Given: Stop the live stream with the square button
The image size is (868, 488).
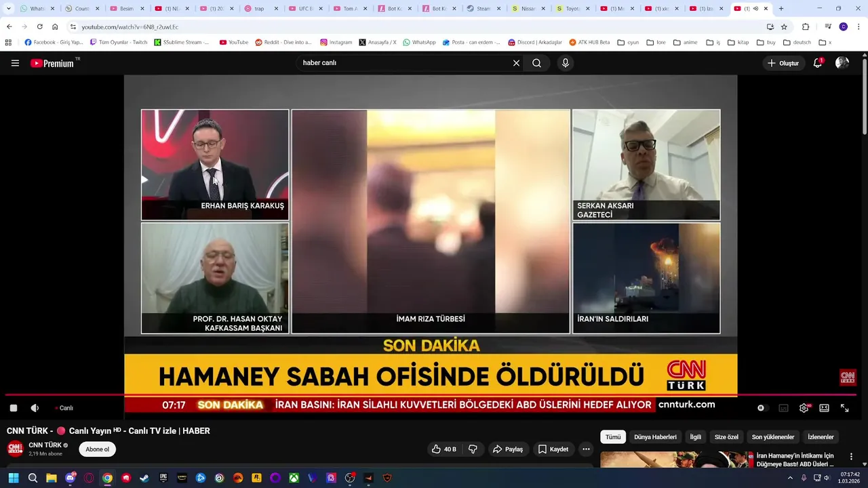Looking at the screenshot, I should click(14, 408).
